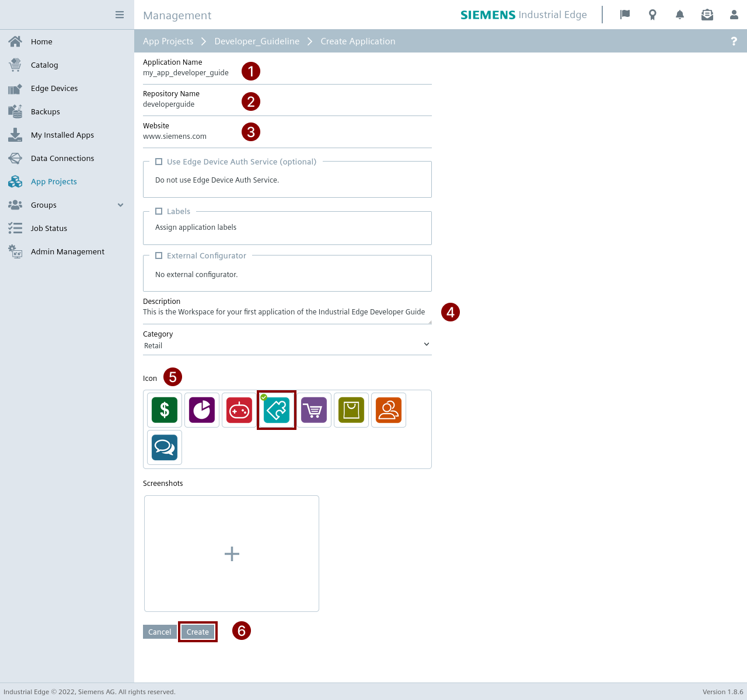This screenshot has width=747, height=700.
Task: Pick the red game controller icon
Action: coord(239,410)
